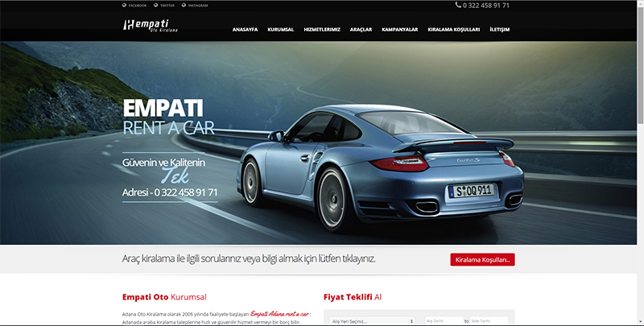
Task: Open KİRALAMA KOŞULLARI in the navbar
Action: coord(453,29)
